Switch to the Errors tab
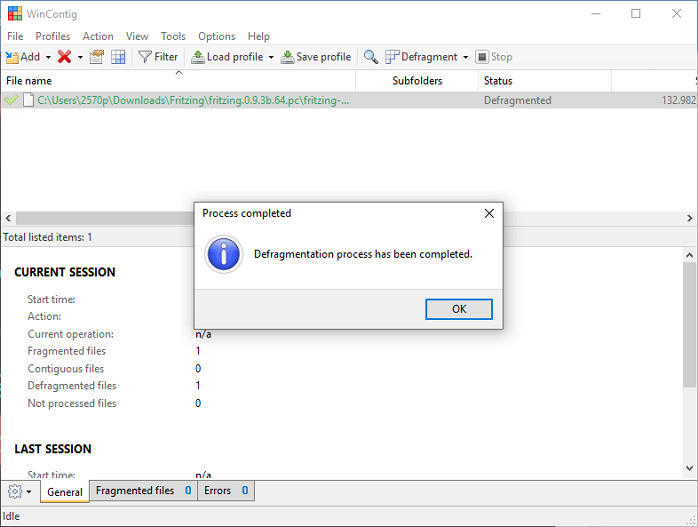698x527 pixels. click(x=226, y=491)
